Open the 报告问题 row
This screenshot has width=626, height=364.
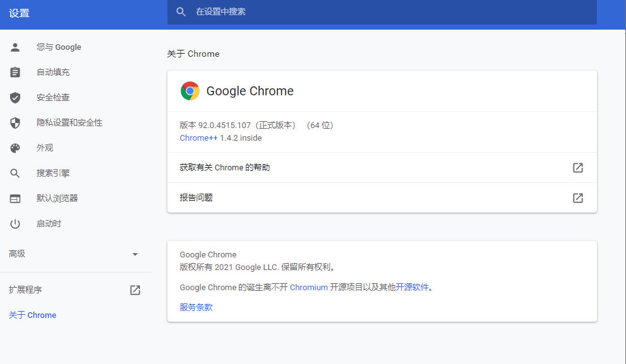point(382,198)
